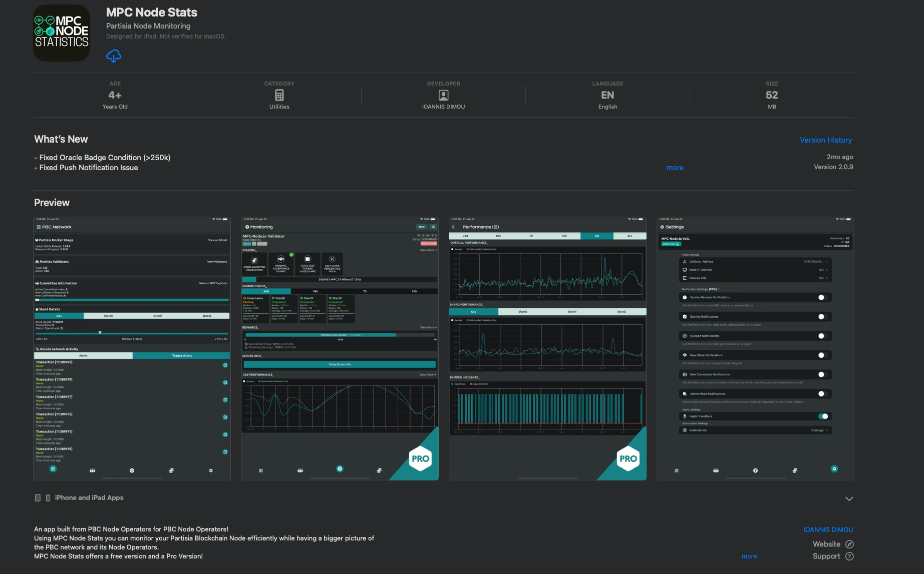The width and height of the screenshot is (924, 574).
Task: Enable Signing Notifications
Action: [x=821, y=316]
